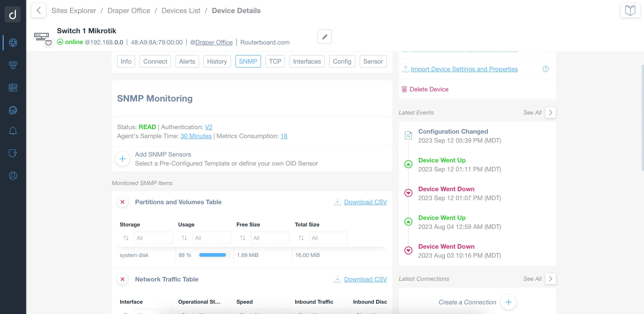644x314 pixels.
Task: Expand Latest Connections See All arrow
Action: click(550, 279)
